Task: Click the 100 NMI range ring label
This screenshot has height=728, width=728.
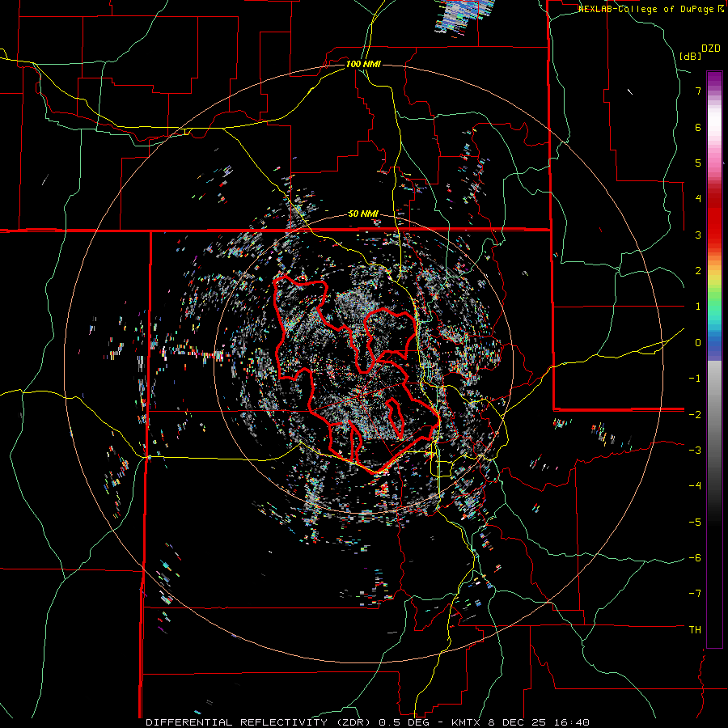Action: [x=363, y=64]
